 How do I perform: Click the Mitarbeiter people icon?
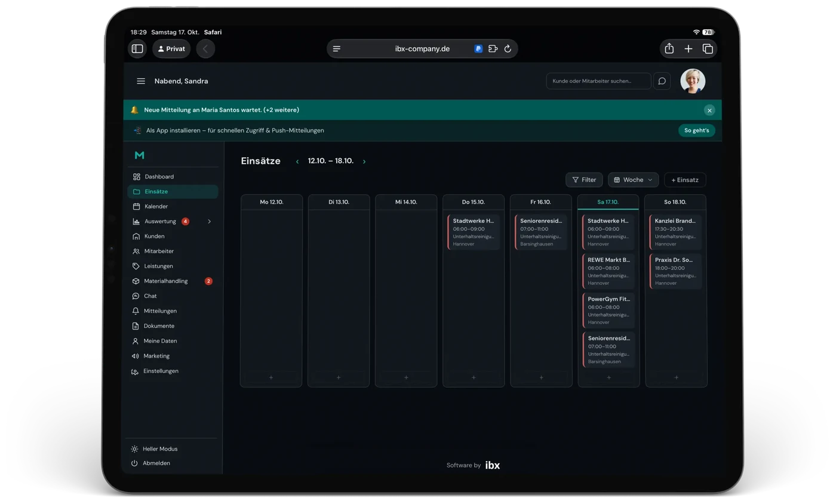point(136,251)
